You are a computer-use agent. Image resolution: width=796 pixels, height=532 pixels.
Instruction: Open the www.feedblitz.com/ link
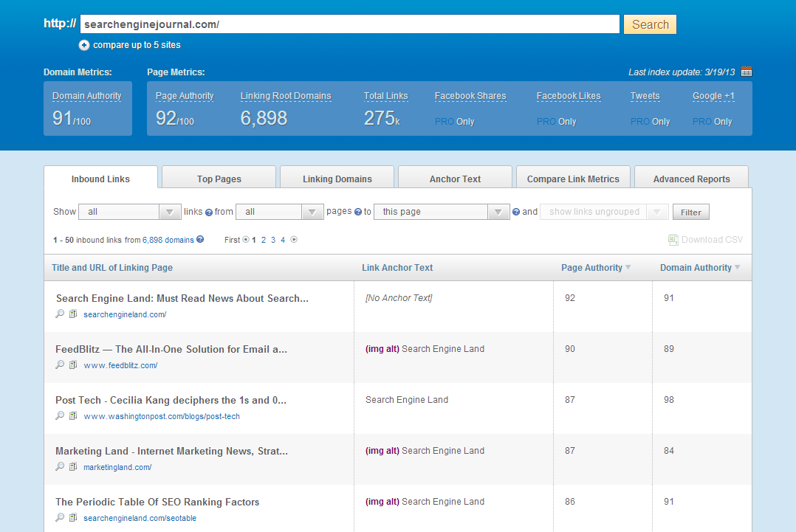121,365
